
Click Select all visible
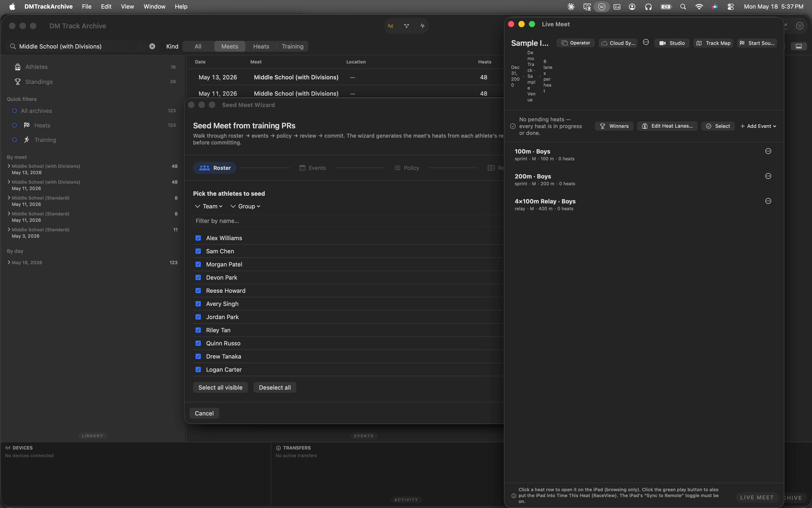point(220,387)
